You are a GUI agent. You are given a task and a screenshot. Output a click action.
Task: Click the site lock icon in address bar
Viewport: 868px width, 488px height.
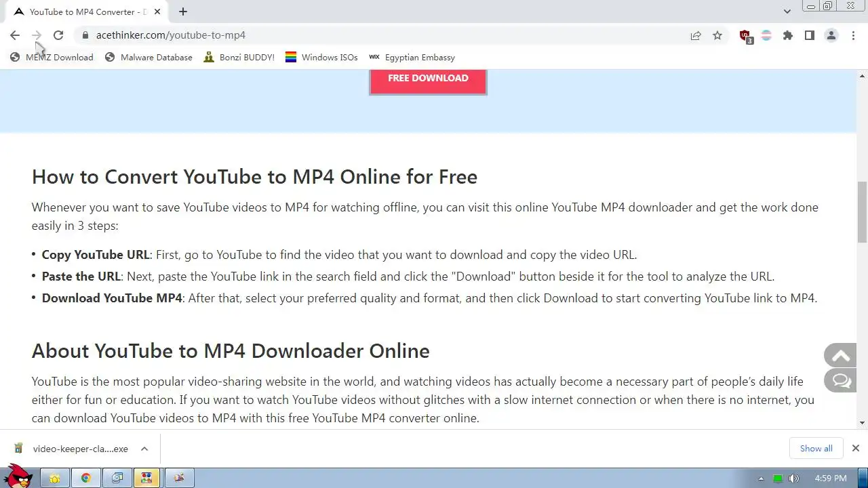pyautogui.click(x=85, y=35)
